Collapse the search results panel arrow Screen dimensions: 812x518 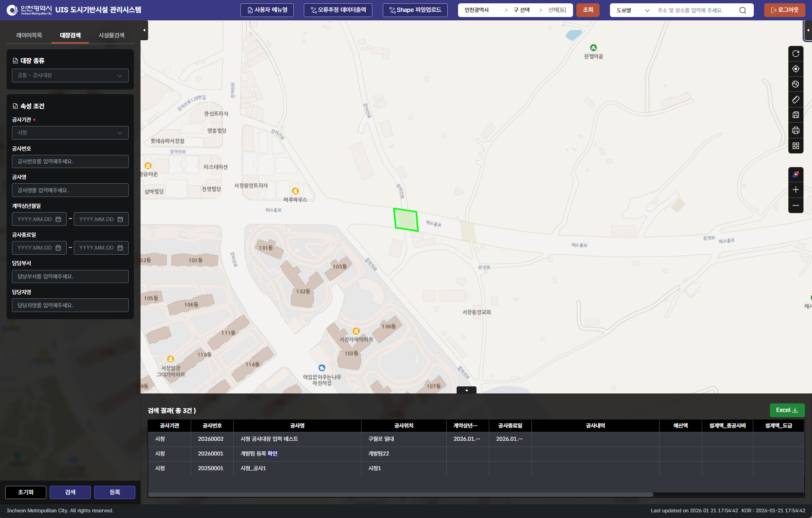click(x=467, y=390)
